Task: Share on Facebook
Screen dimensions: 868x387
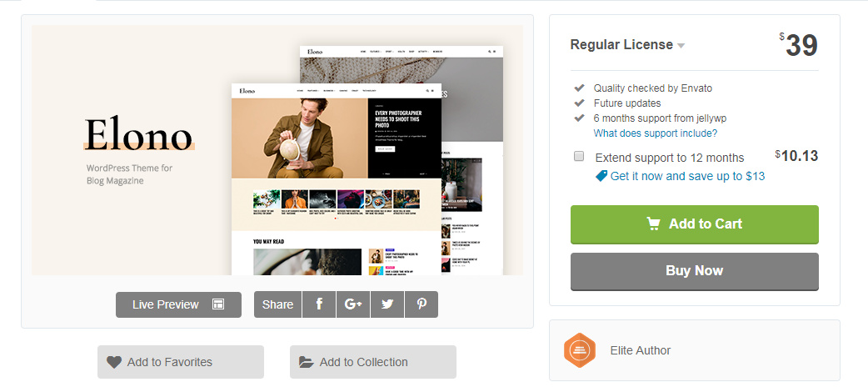Action: (319, 304)
